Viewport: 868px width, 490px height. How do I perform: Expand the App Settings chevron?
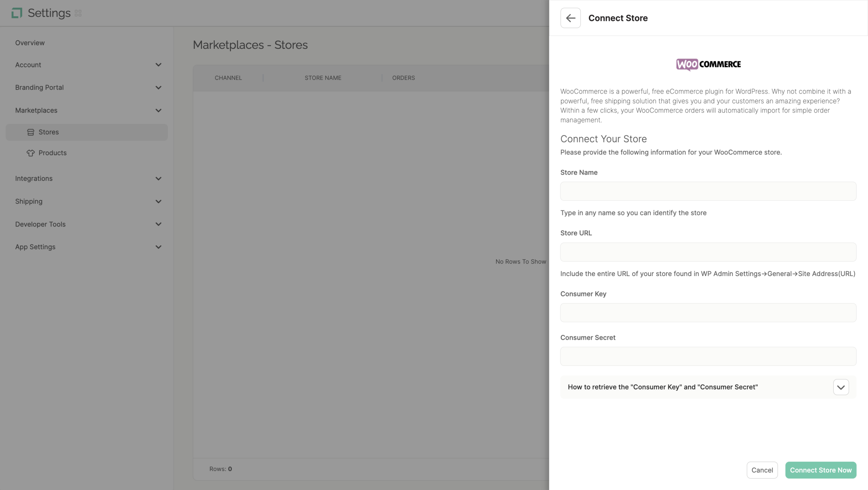click(158, 247)
